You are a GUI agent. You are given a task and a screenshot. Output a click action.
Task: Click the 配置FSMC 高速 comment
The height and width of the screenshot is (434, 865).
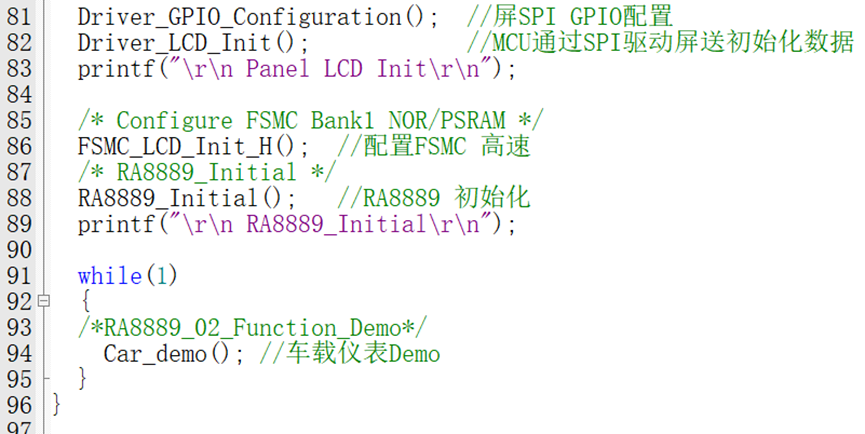click(x=434, y=147)
